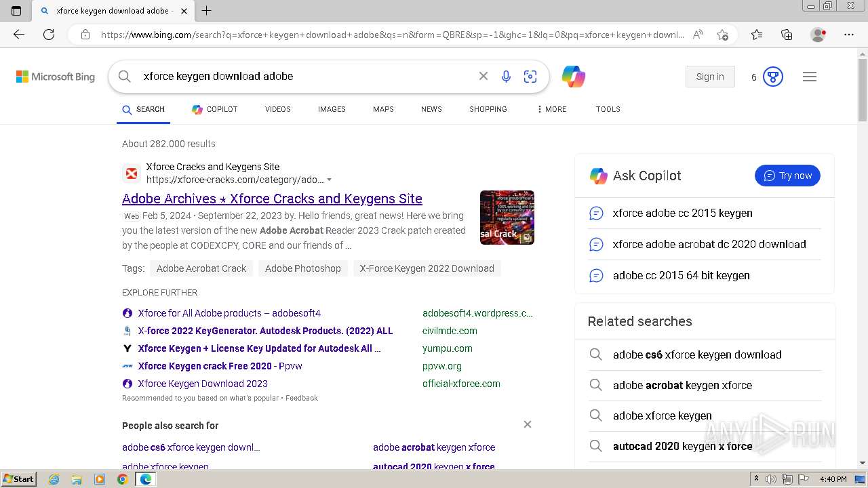Clear the search box text
The image size is (868, 488).
(x=484, y=77)
